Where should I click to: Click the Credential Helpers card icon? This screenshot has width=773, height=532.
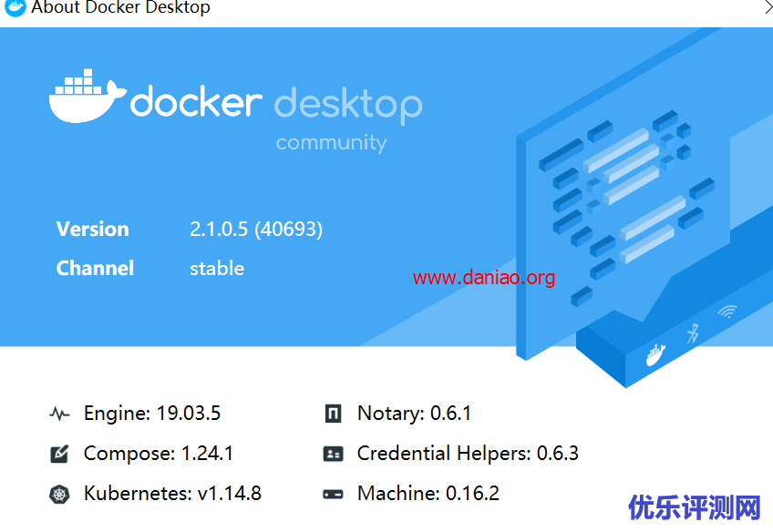pos(334,454)
